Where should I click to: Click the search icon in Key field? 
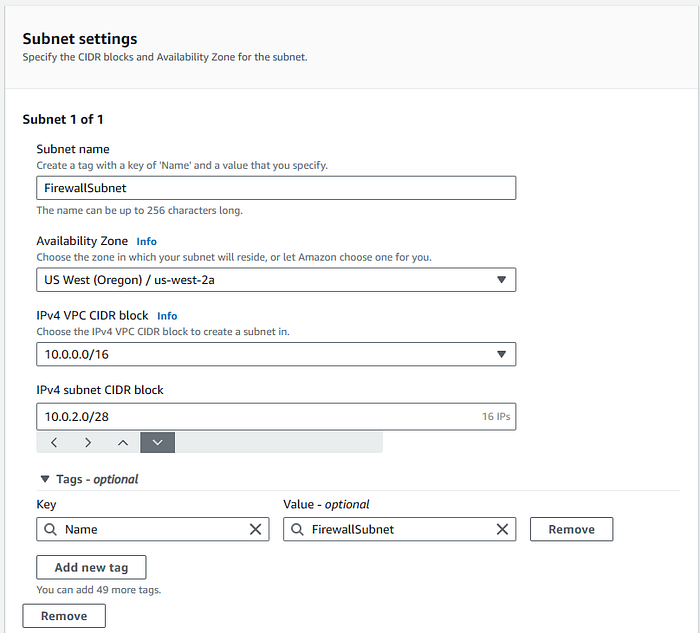click(x=50, y=529)
